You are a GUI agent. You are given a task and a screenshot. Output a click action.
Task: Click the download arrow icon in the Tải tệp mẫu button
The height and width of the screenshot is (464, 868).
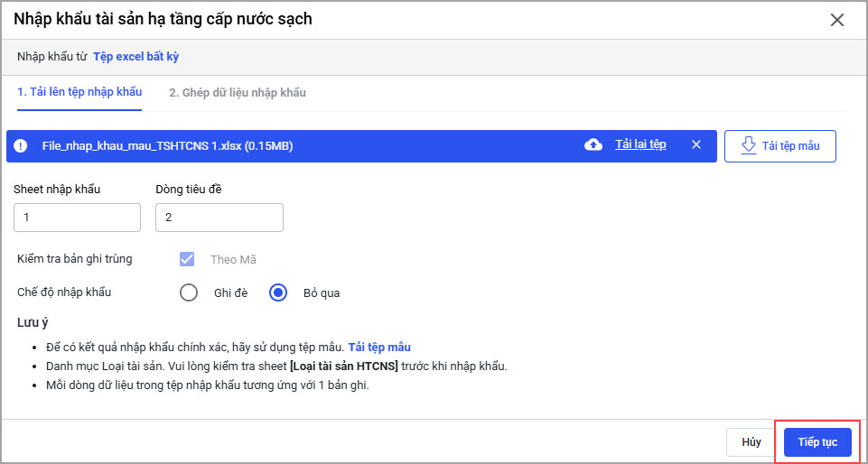pyautogui.click(x=748, y=145)
